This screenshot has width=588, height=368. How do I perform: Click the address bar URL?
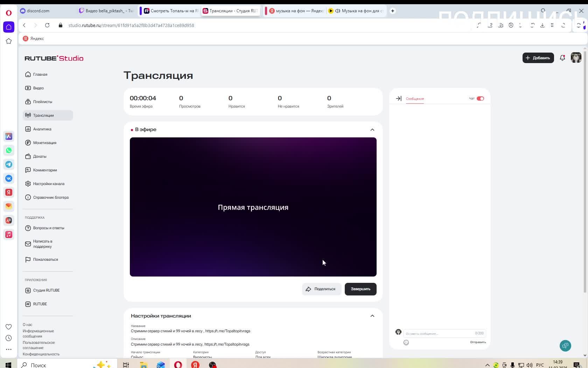coord(131,25)
